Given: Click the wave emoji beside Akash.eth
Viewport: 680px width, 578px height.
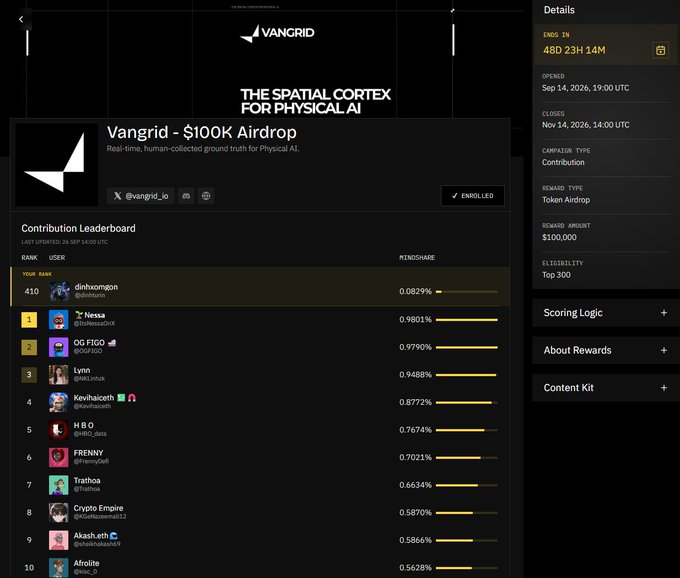Looking at the screenshot, I should pyautogui.click(x=114, y=536).
